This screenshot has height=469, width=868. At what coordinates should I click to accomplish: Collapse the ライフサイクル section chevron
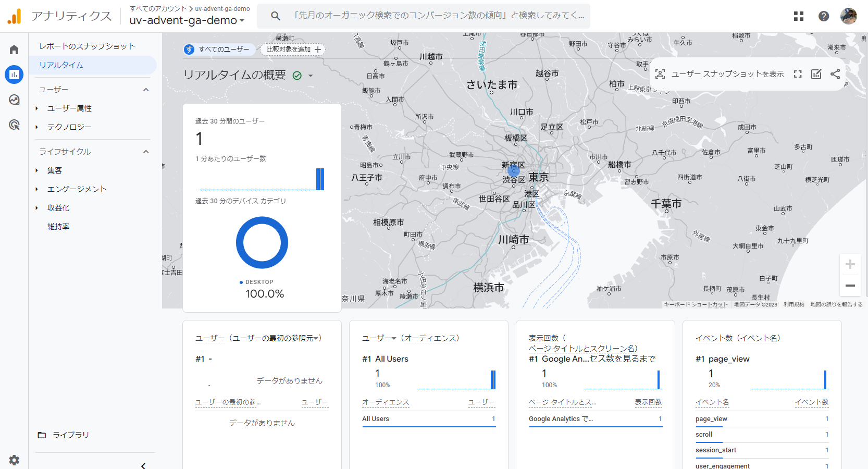pyautogui.click(x=146, y=152)
